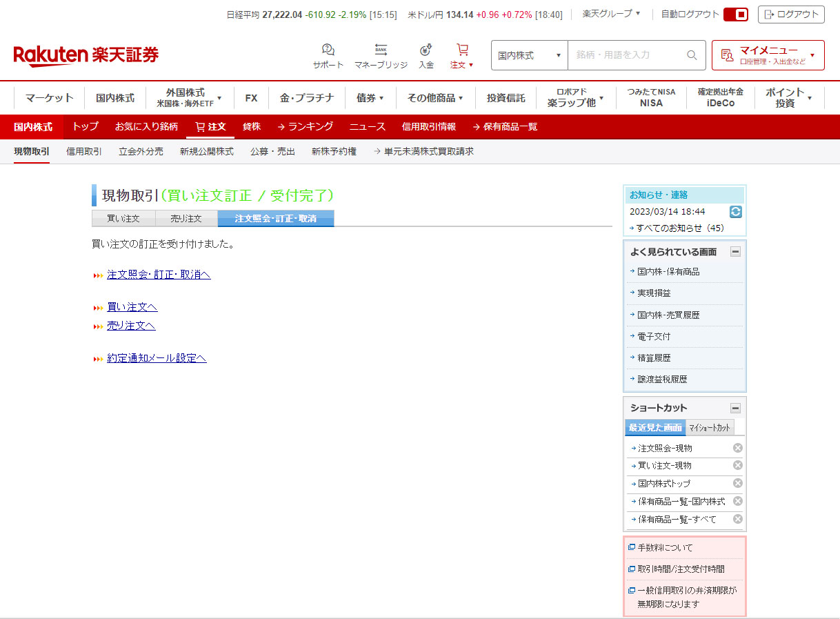Click the search magnifier icon

pos(692,55)
